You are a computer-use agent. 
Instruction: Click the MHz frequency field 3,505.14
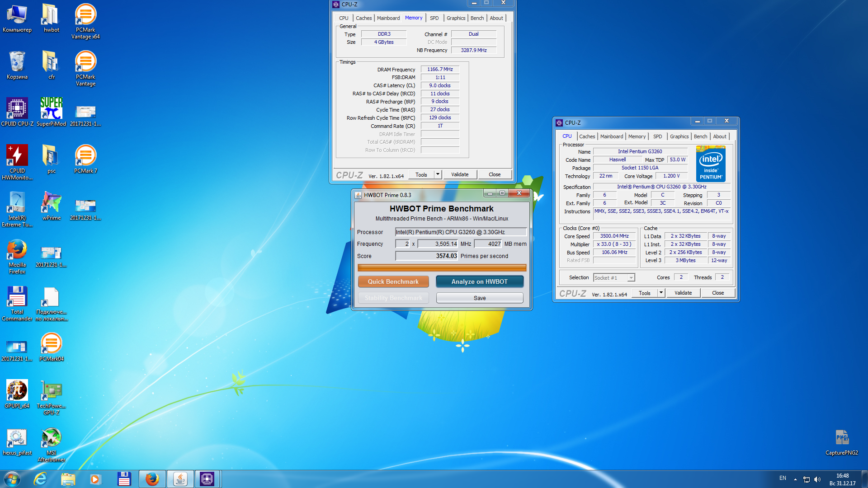coord(438,244)
